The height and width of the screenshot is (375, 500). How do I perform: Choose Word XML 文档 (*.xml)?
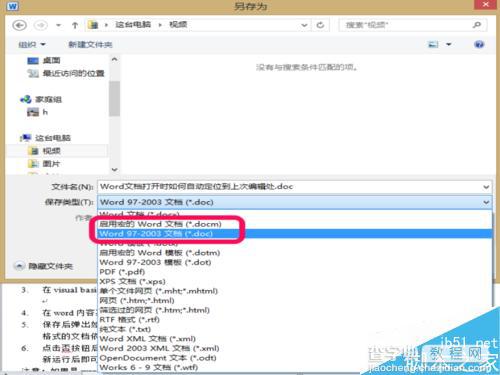(295, 339)
